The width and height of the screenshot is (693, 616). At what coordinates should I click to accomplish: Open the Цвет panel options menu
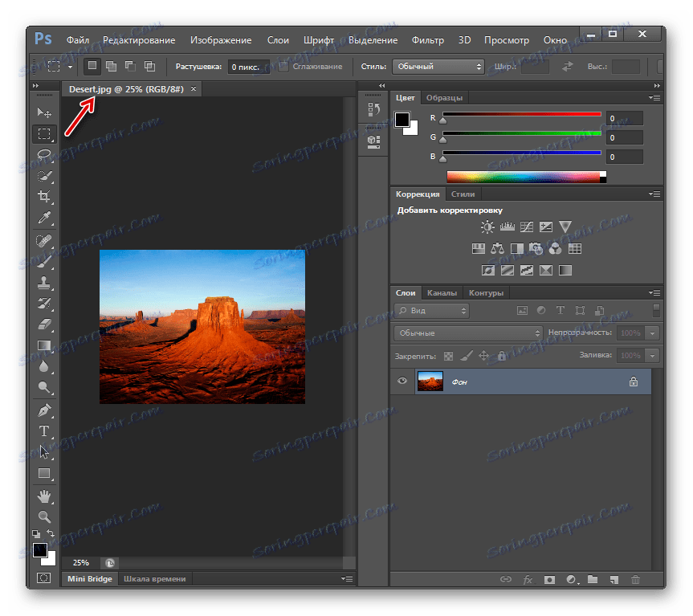pyautogui.click(x=654, y=97)
